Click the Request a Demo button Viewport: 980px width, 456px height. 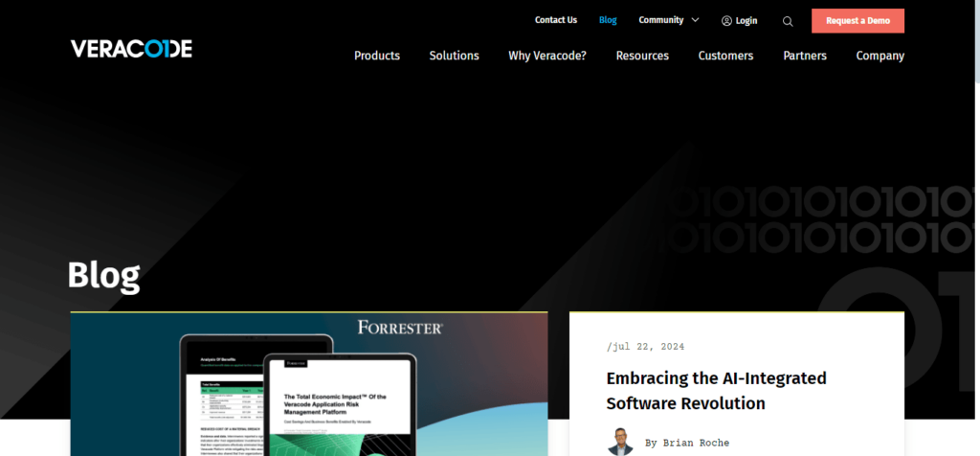click(857, 21)
